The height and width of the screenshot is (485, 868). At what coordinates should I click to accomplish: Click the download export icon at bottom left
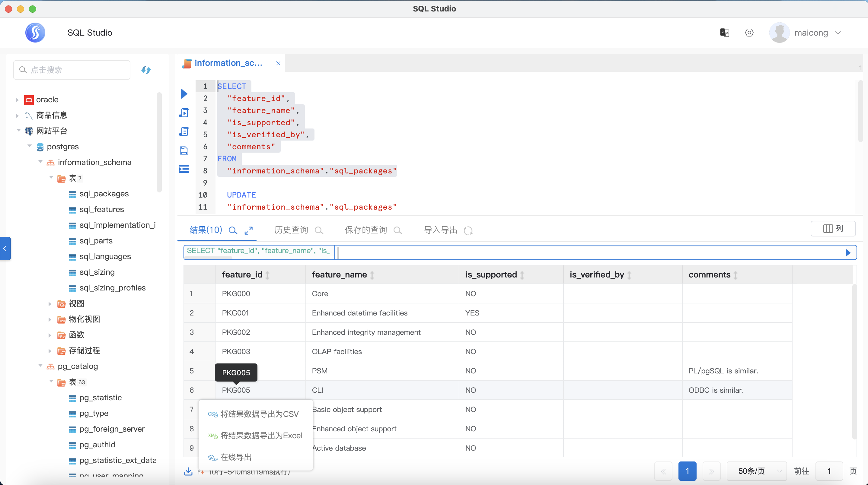click(x=188, y=471)
